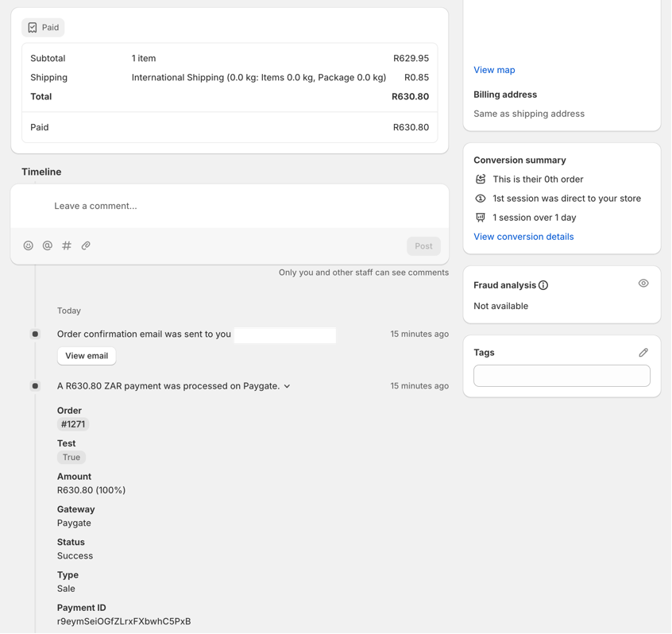Click the Post comment button
Image resolution: width=672 pixels, height=634 pixels.
pos(423,246)
